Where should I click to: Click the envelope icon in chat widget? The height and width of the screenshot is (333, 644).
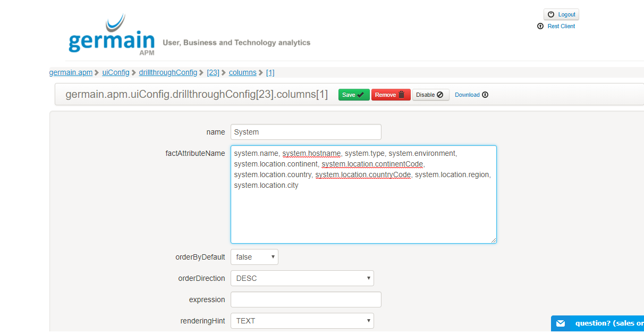[x=560, y=323]
